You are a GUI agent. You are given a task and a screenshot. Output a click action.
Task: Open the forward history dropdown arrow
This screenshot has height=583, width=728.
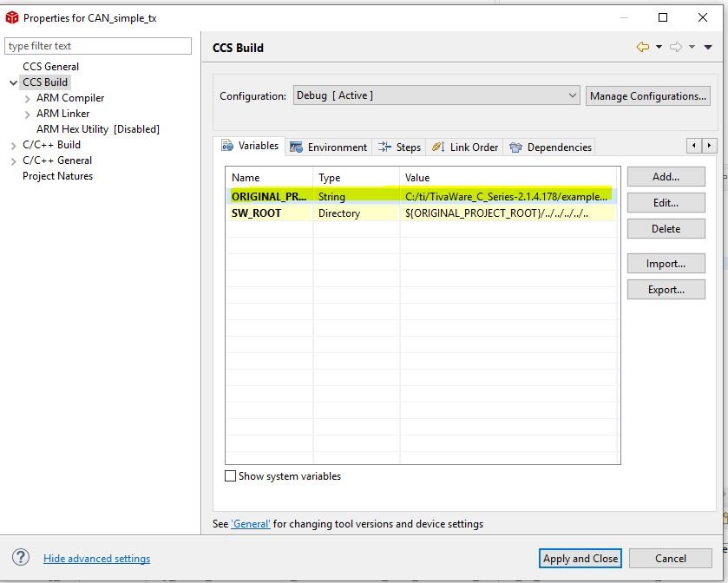click(x=692, y=47)
